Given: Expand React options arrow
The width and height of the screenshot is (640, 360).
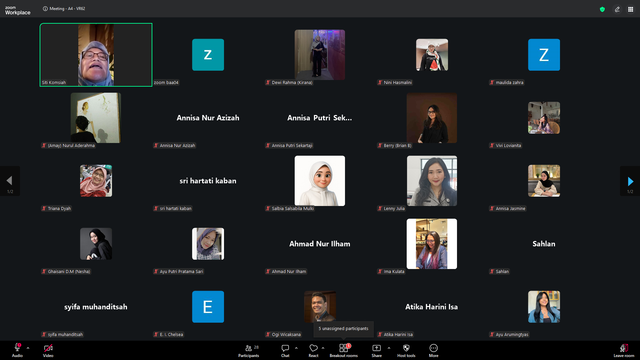Looking at the screenshot, I should [x=323, y=348].
